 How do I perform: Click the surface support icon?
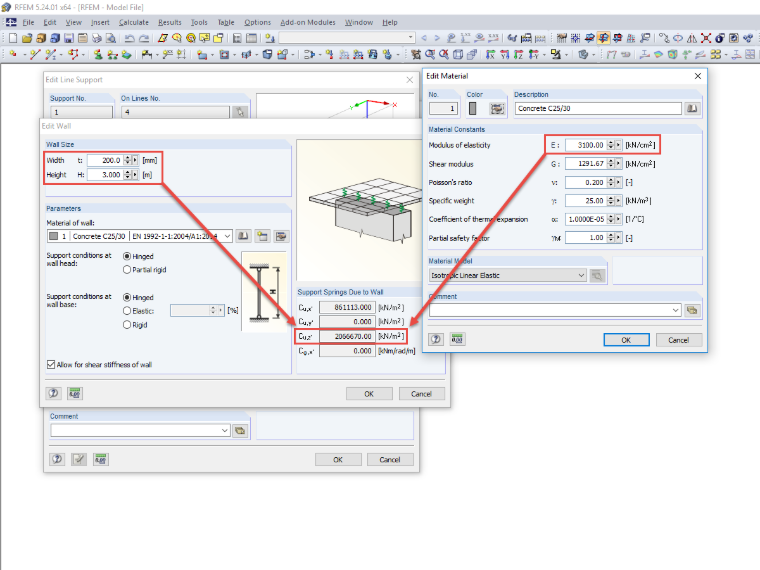coord(127,54)
